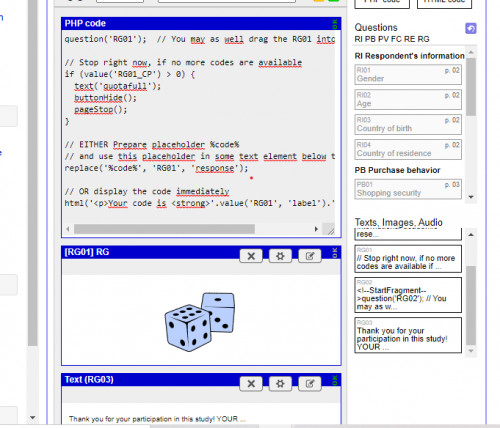Remove the RG01 element with X button
The width and height of the screenshot is (500, 428).
coord(251,256)
